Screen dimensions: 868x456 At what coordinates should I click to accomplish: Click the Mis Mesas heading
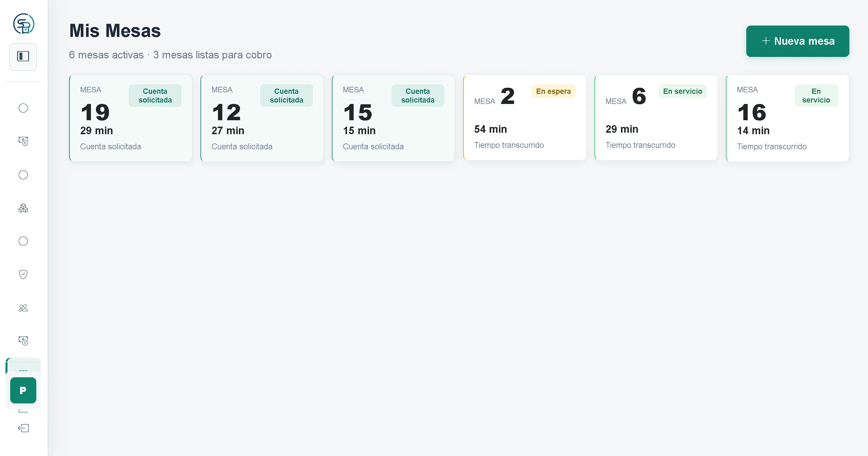(x=115, y=31)
